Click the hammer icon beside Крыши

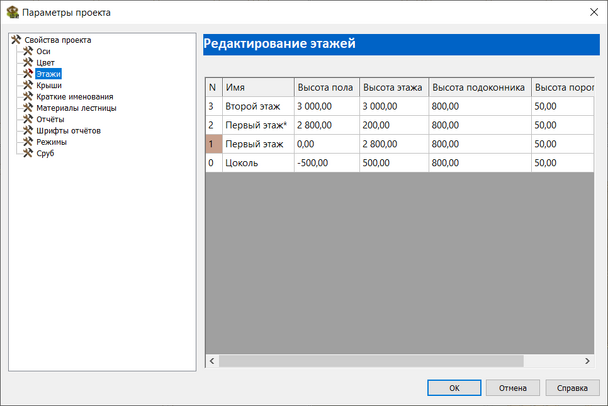pyautogui.click(x=28, y=85)
